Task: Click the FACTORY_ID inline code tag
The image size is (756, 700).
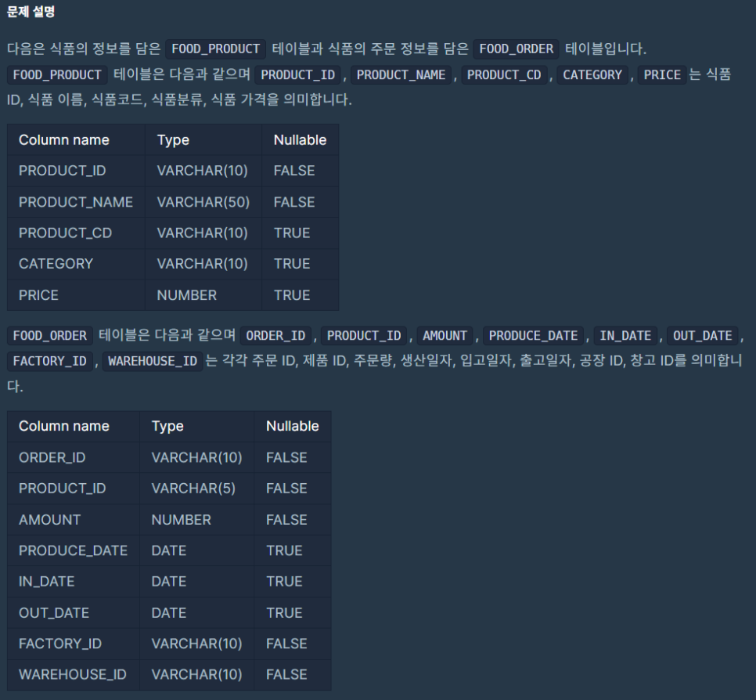Action: click(49, 361)
